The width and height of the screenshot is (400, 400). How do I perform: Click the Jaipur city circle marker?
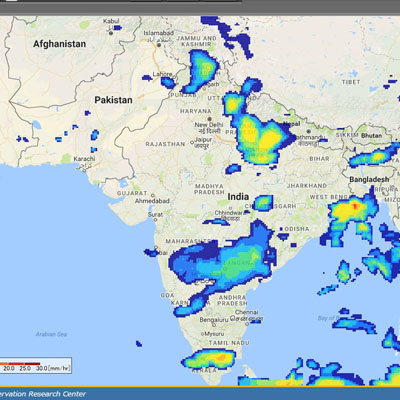192,142
